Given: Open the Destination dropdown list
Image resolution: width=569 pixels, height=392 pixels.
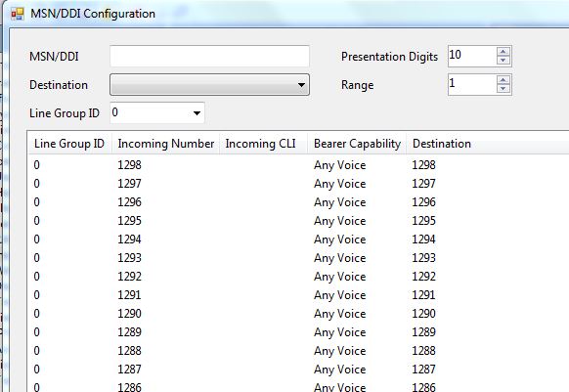Looking at the screenshot, I should point(210,85).
